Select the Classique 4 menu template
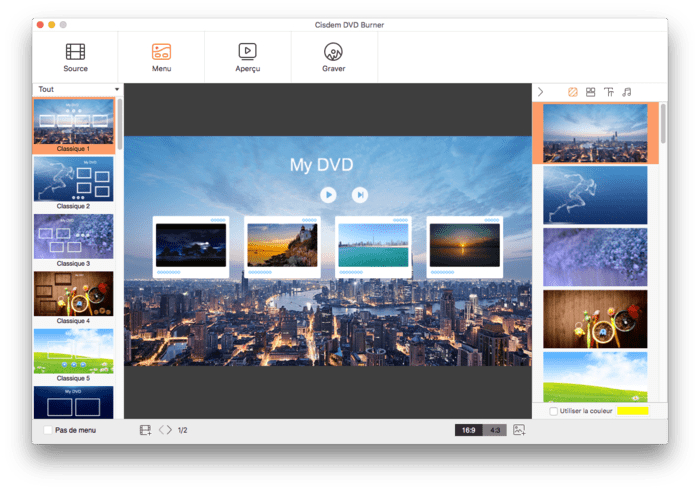 click(74, 296)
